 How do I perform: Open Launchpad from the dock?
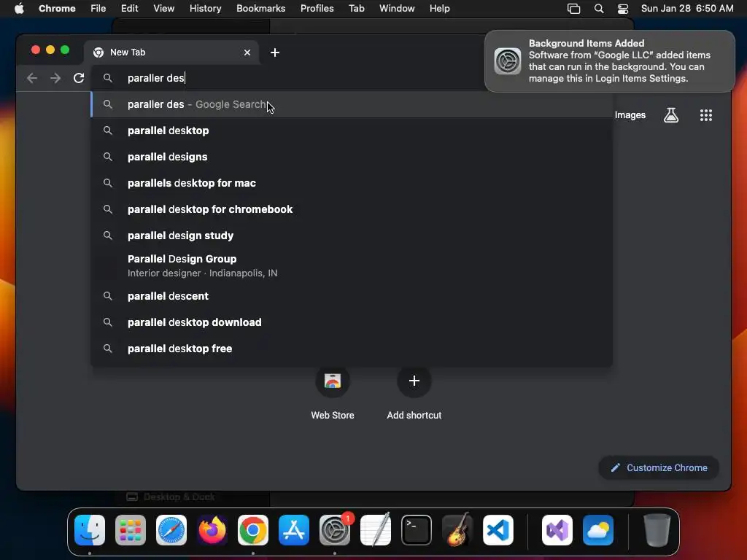coord(131,530)
